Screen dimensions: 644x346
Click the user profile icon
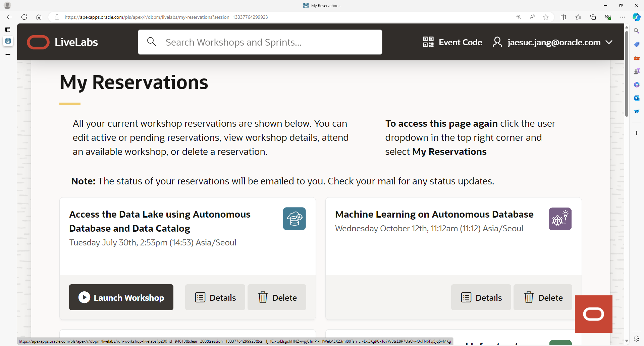click(x=497, y=42)
